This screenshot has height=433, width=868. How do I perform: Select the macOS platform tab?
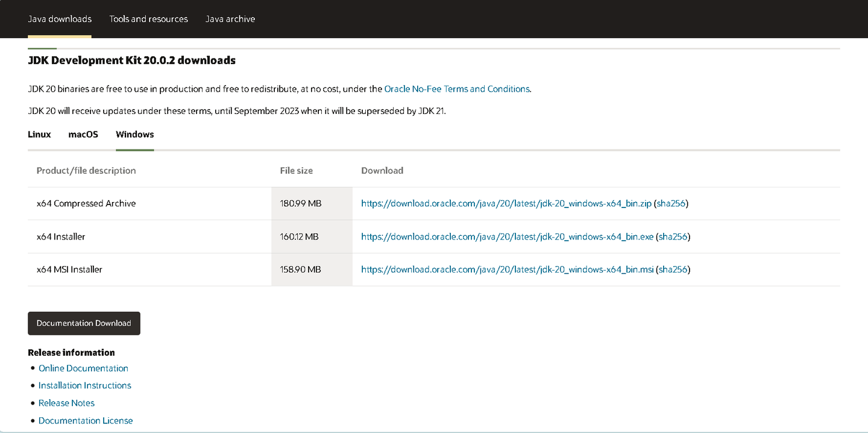(83, 134)
